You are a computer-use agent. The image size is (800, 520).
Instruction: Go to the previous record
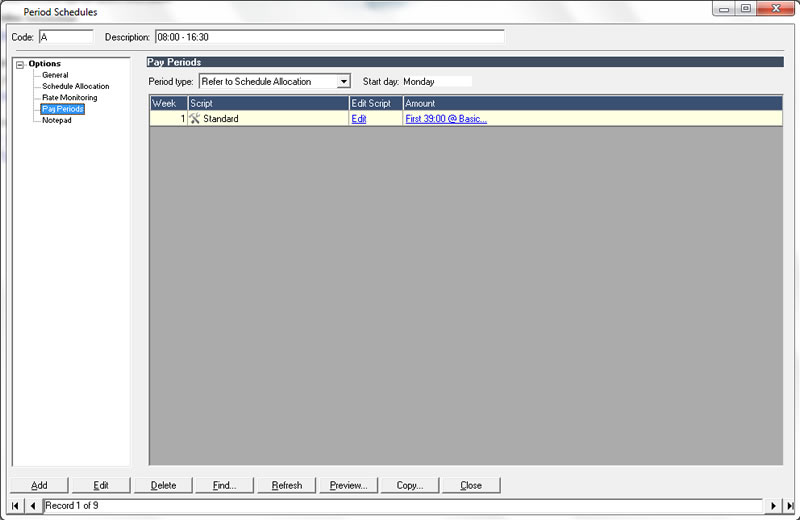[x=33, y=506]
